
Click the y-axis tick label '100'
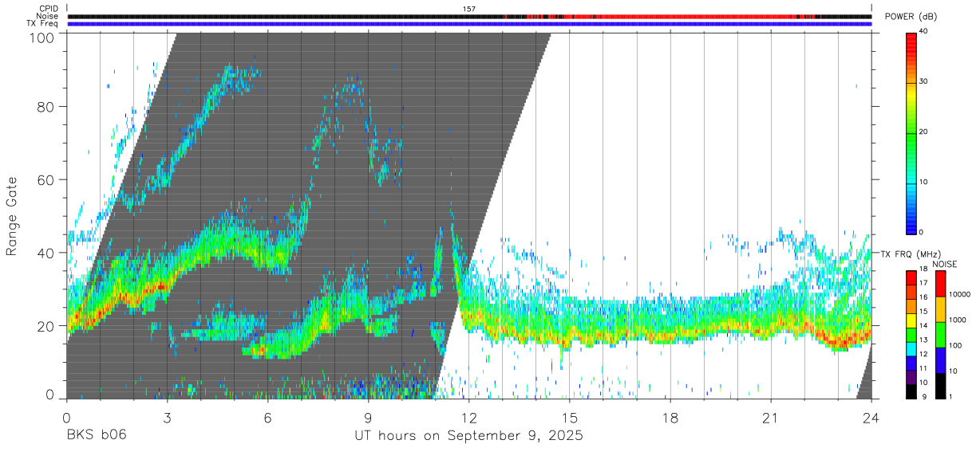[x=43, y=37]
